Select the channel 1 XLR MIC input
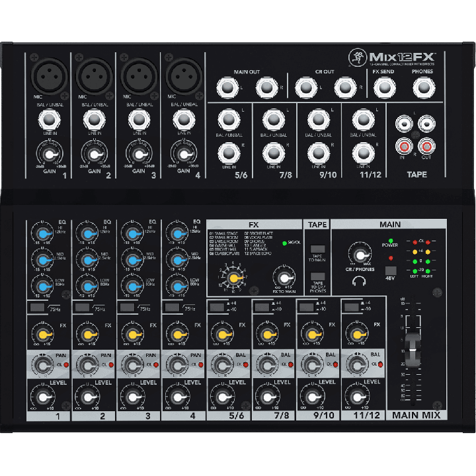The height and width of the screenshot is (476, 476). (49, 77)
